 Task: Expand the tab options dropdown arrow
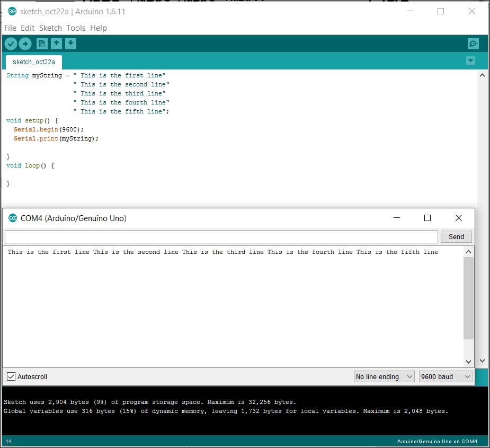(470, 61)
